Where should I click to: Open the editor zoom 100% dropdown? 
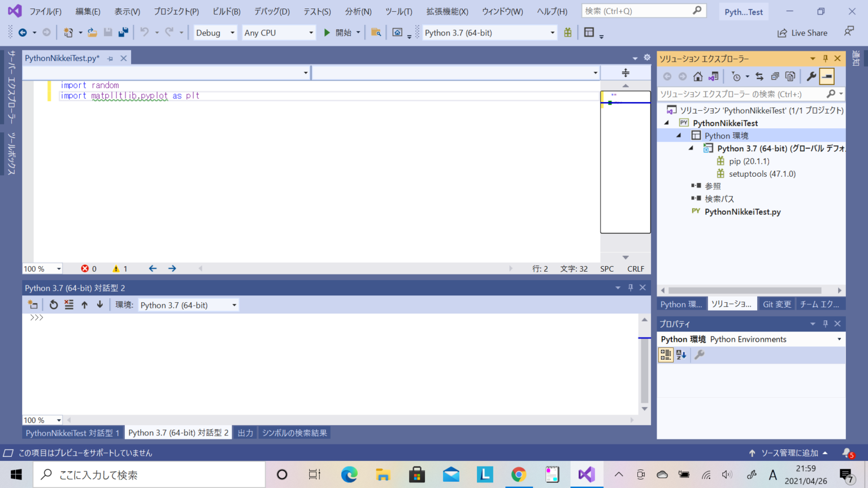[x=42, y=268]
